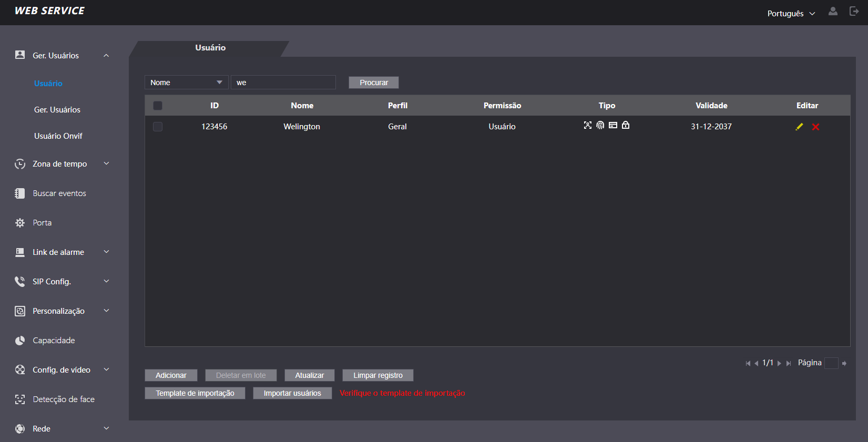Click the face recognition type icon
This screenshot has width=868, height=442.
point(588,125)
